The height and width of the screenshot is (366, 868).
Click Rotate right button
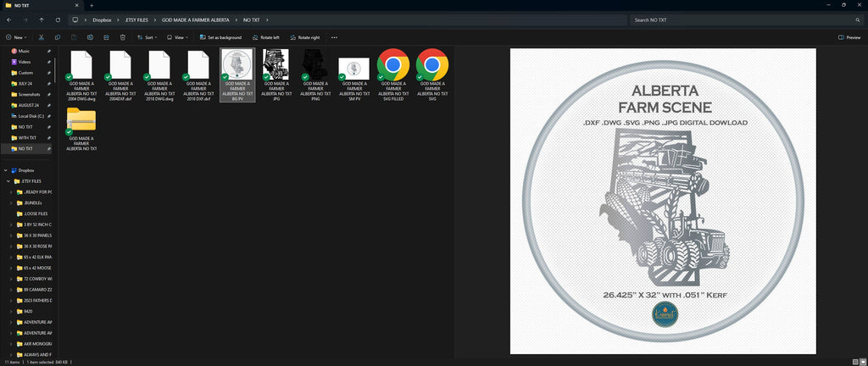tap(305, 37)
